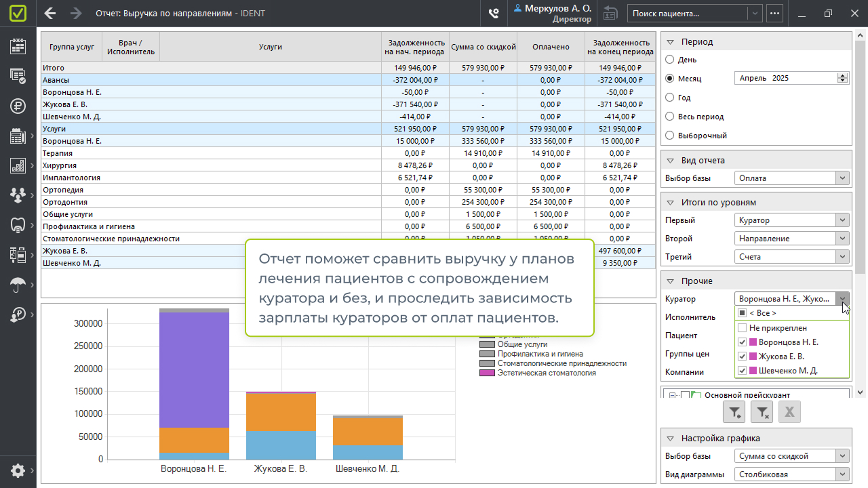Image resolution: width=868 pixels, height=488 pixels.
Task: Select the Месяц period radio button
Action: click(670, 79)
